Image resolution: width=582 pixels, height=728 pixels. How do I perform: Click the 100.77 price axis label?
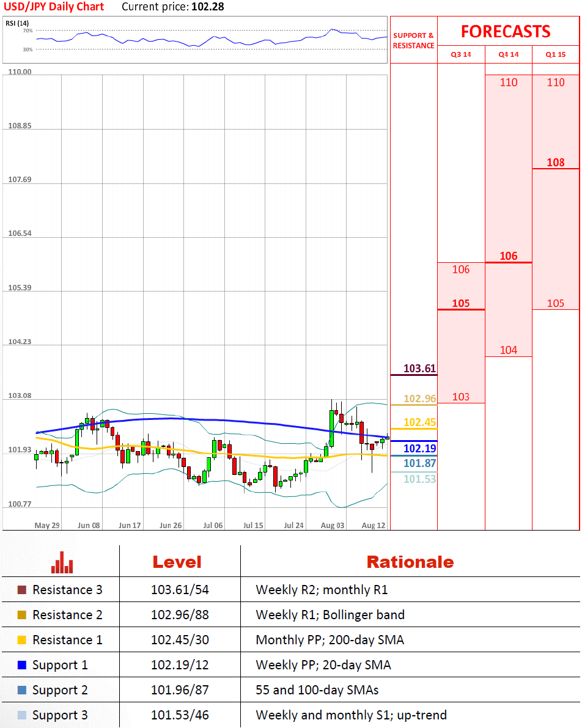pos(20,504)
